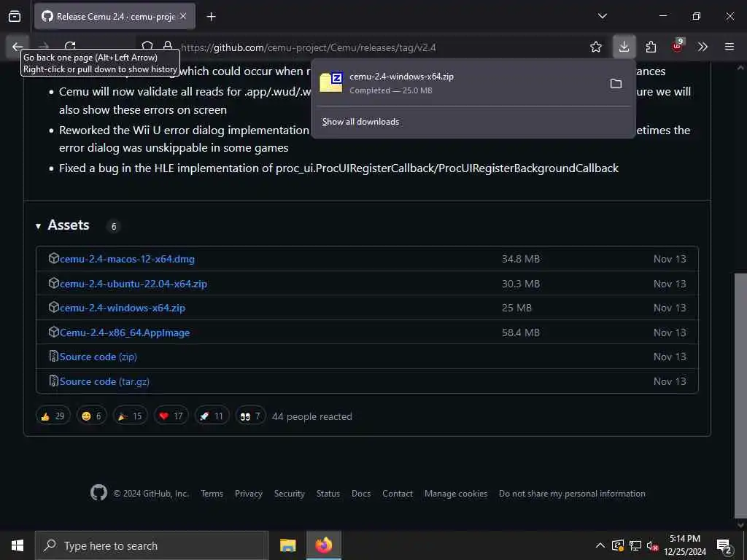Go back one page with the back arrow
This screenshot has height=560, width=747.
pyautogui.click(x=18, y=47)
